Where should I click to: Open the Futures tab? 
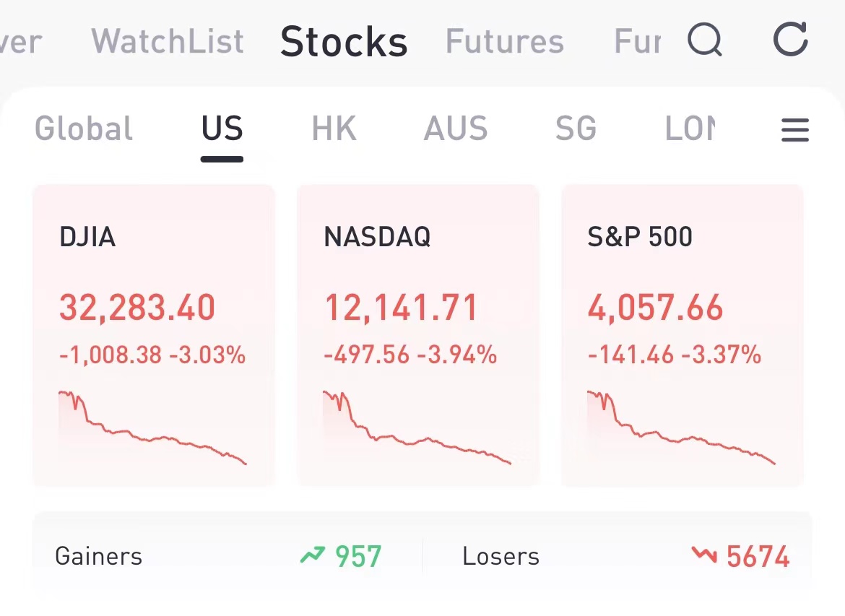[x=504, y=41]
